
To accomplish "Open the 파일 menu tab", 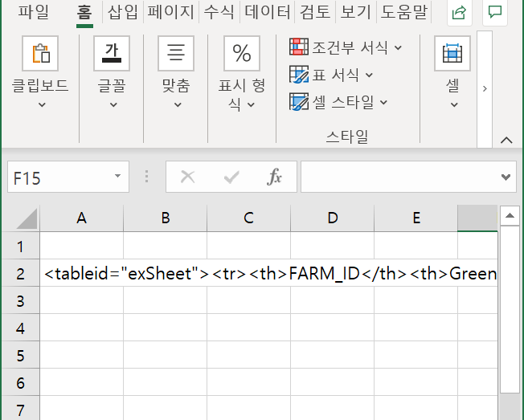I will (x=33, y=12).
